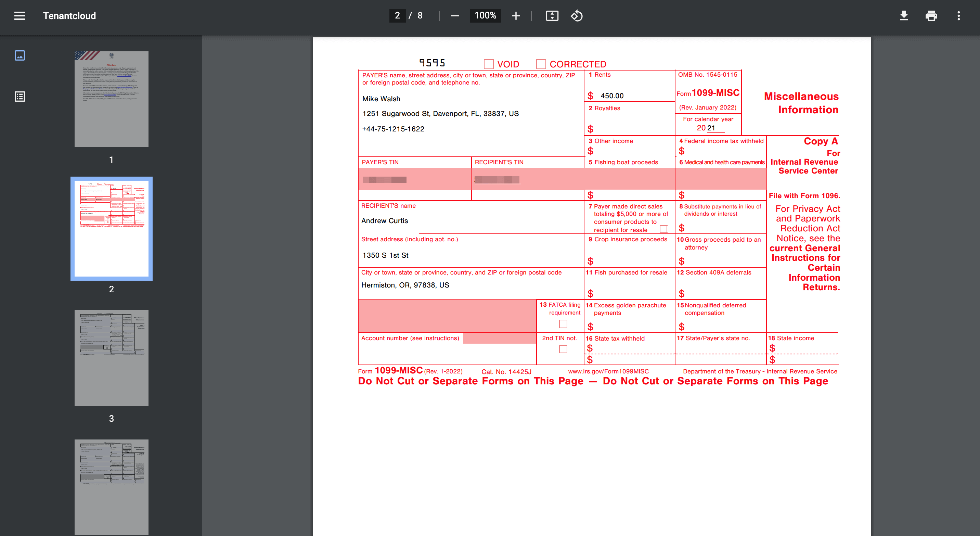The height and width of the screenshot is (536, 980).
Task: Click the Cat. No. 14425J text
Action: pyautogui.click(x=506, y=372)
